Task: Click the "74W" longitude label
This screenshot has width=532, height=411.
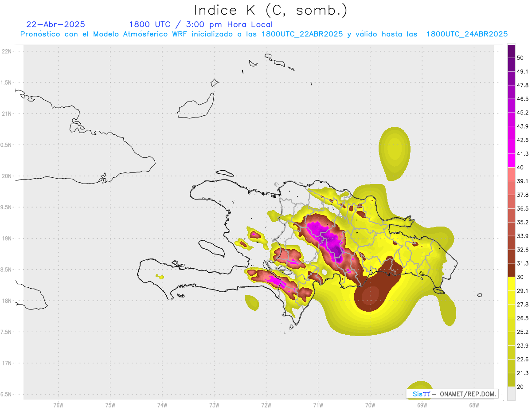Action: click(162, 405)
